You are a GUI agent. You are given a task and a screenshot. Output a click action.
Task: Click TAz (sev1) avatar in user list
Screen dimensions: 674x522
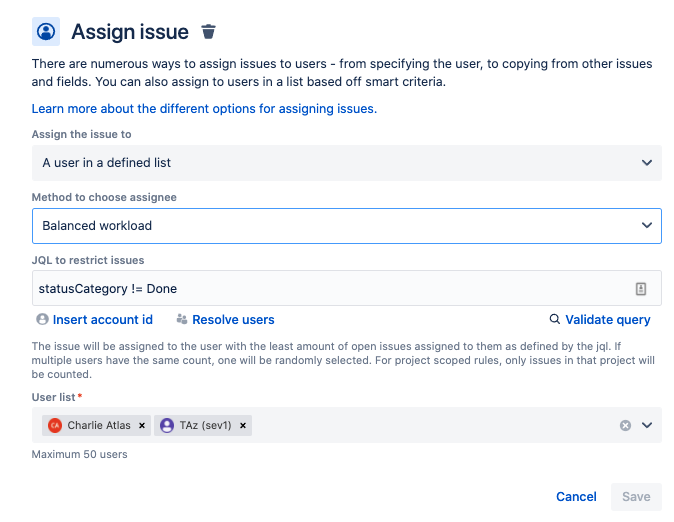[166, 425]
